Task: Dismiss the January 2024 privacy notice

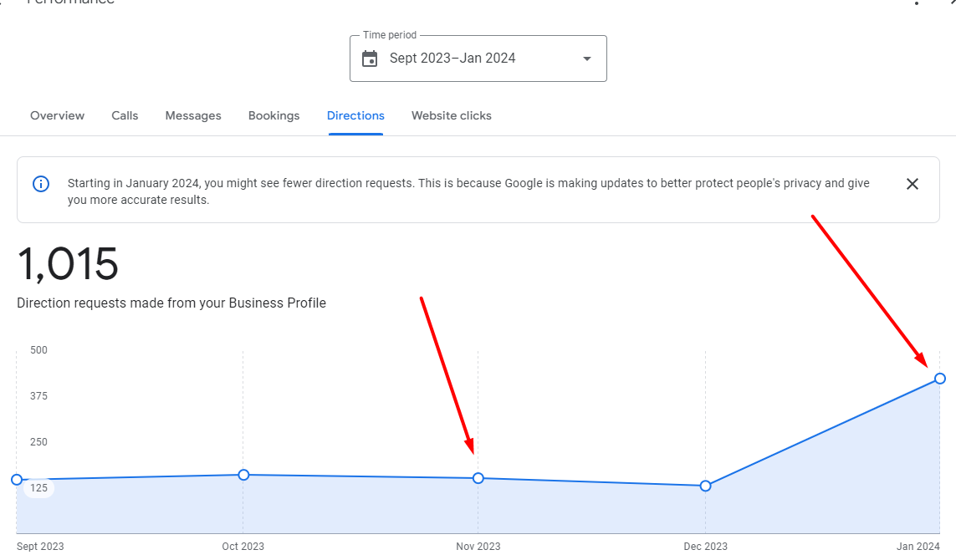Action: pos(913,184)
